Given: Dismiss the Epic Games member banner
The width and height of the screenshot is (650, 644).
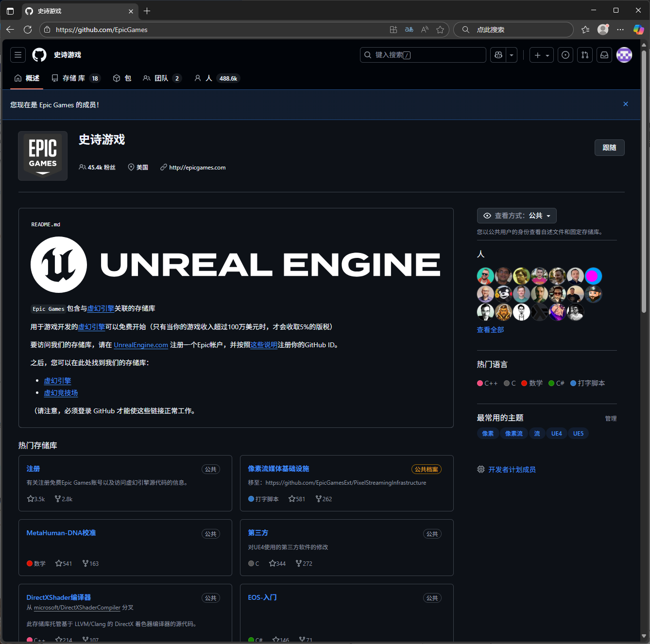Looking at the screenshot, I should [x=626, y=104].
